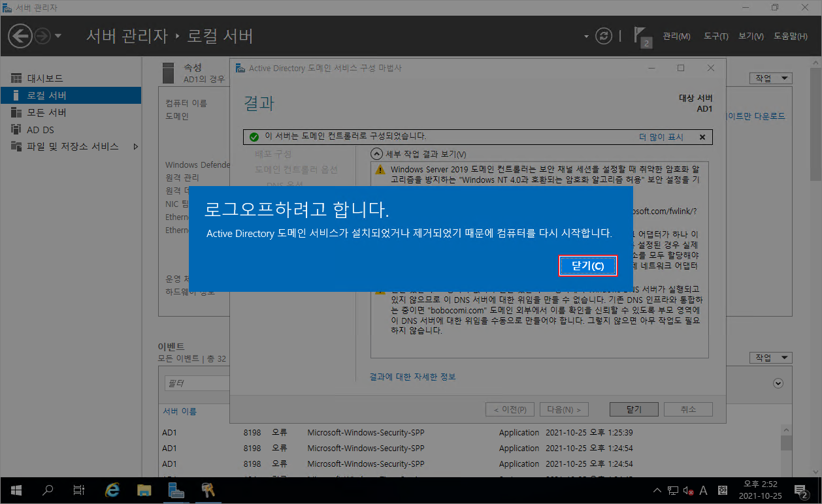Open File Explorer from taskbar
Image resolution: width=822 pixels, height=504 pixels.
coord(144,490)
